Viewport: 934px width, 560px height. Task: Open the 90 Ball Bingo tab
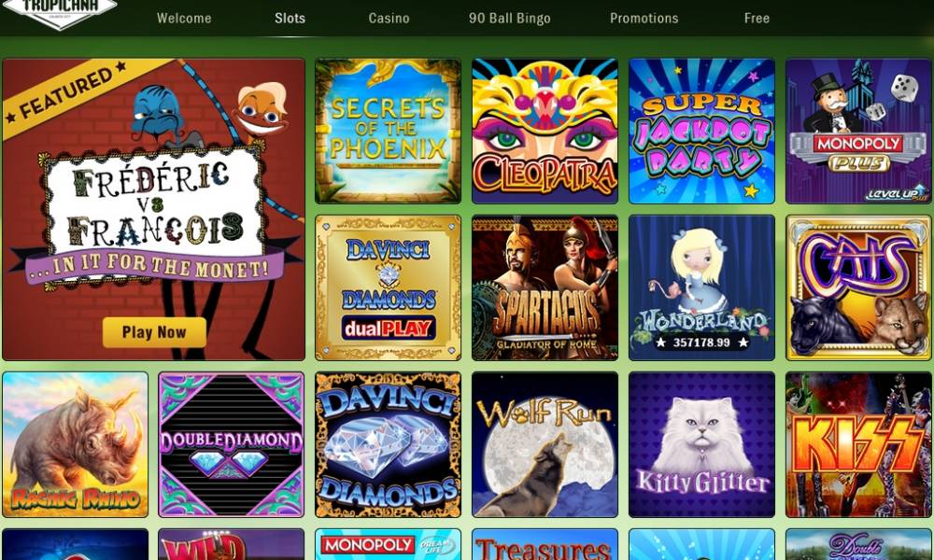509,18
